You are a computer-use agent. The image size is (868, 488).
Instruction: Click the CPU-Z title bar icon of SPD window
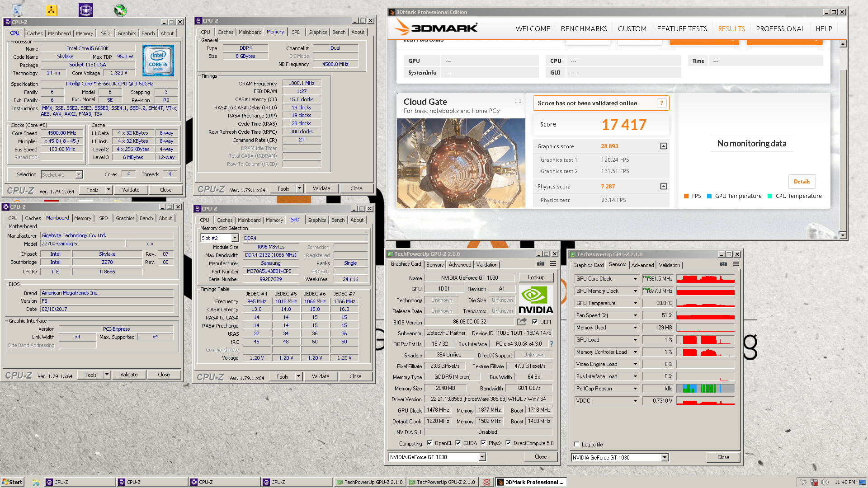tap(197, 209)
